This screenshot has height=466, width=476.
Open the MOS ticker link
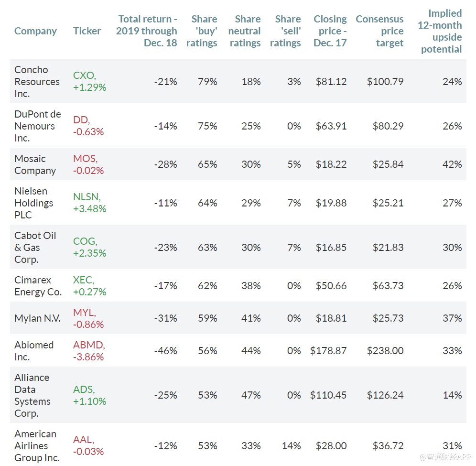click(85, 158)
